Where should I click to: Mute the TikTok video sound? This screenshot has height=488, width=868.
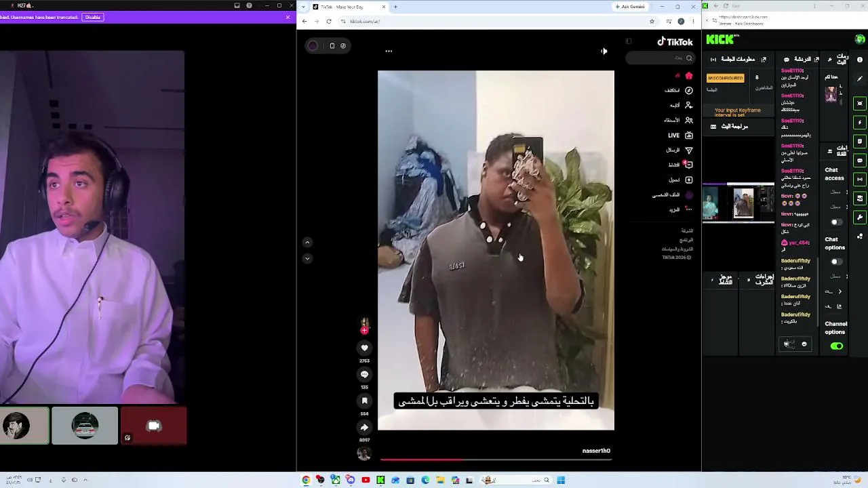tap(604, 51)
